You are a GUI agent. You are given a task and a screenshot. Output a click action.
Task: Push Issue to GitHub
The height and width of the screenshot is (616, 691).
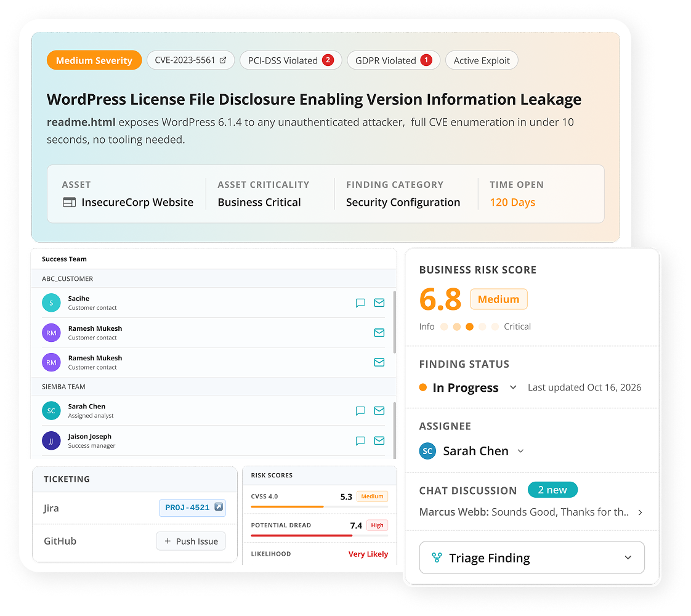pyautogui.click(x=191, y=541)
